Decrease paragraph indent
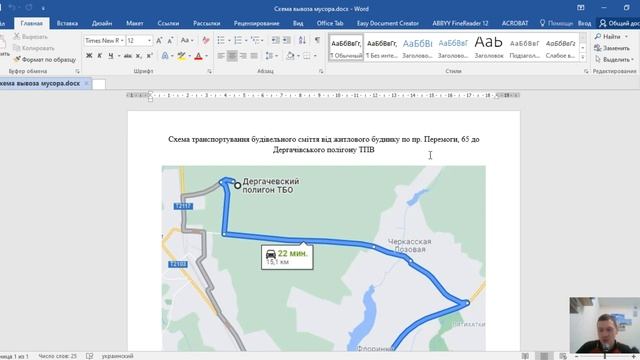Viewport: 640px width, 360px height. tap(276, 40)
